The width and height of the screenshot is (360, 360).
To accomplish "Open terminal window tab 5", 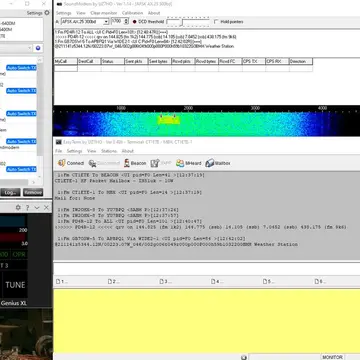I will click(x=269, y=282).
